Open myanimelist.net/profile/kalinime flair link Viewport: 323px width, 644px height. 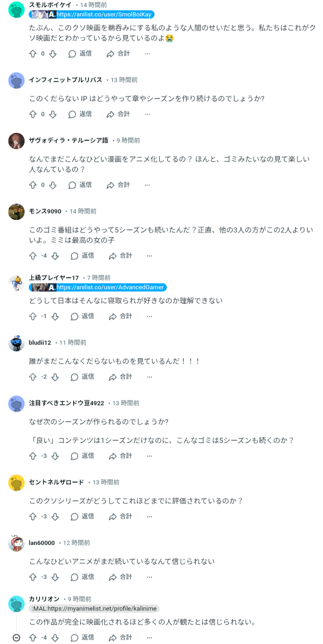point(94,609)
